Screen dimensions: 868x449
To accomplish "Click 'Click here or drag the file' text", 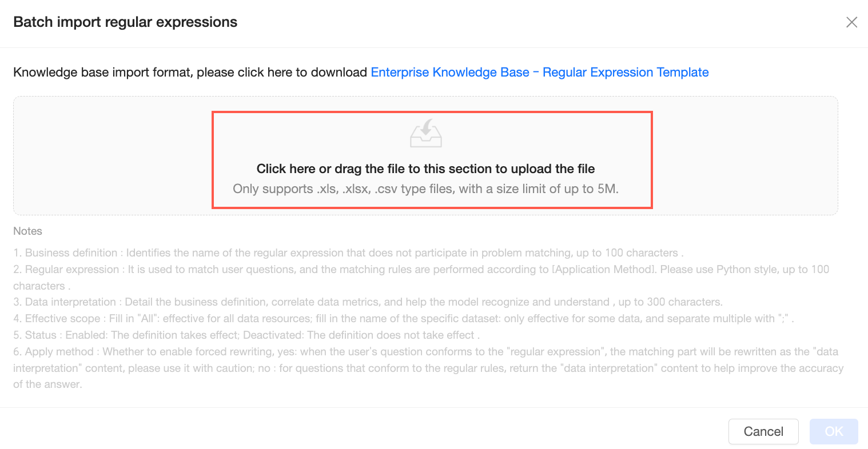I will pyautogui.click(x=425, y=169).
